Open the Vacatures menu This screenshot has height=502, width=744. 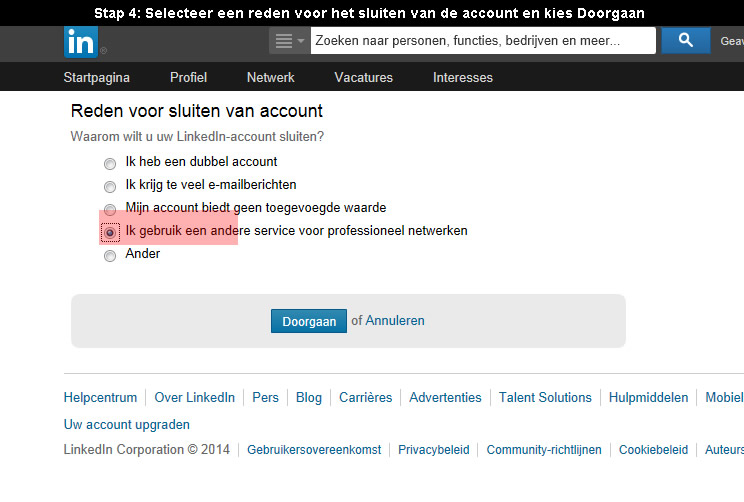tap(363, 77)
